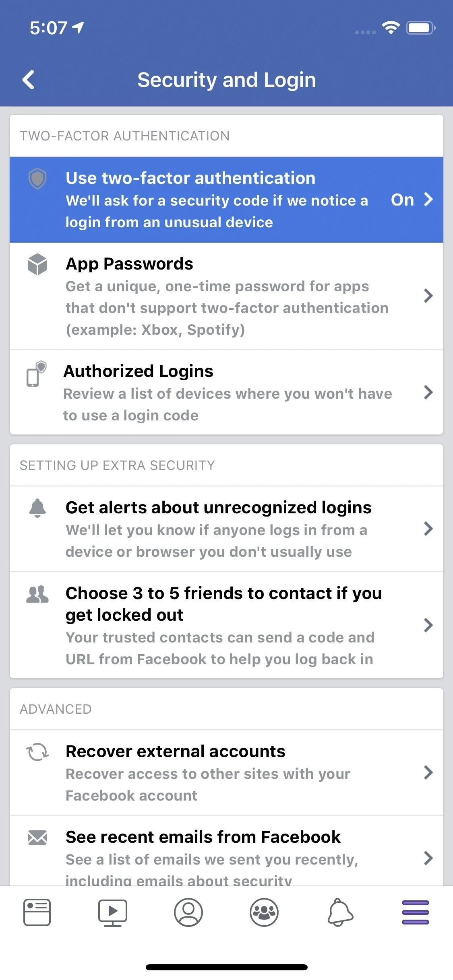Open Choose 3 to 5 friends option
The width and height of the screenshot is (453, 980).
(226, 625)
